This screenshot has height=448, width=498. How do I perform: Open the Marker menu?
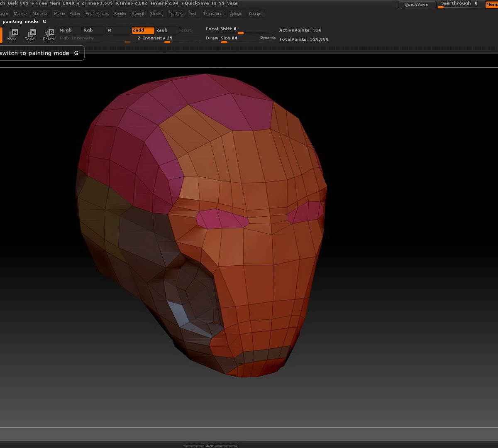20,14
